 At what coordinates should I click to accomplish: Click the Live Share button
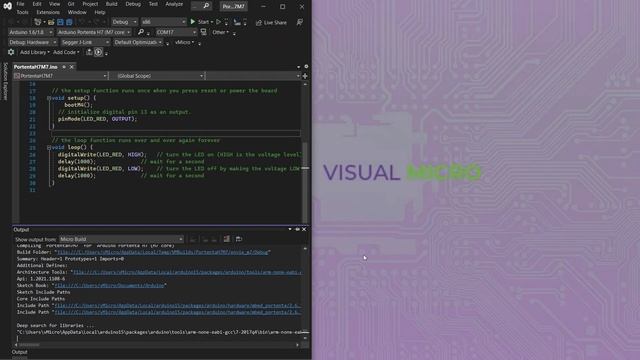pyautogui.click(x=271, y=23)
